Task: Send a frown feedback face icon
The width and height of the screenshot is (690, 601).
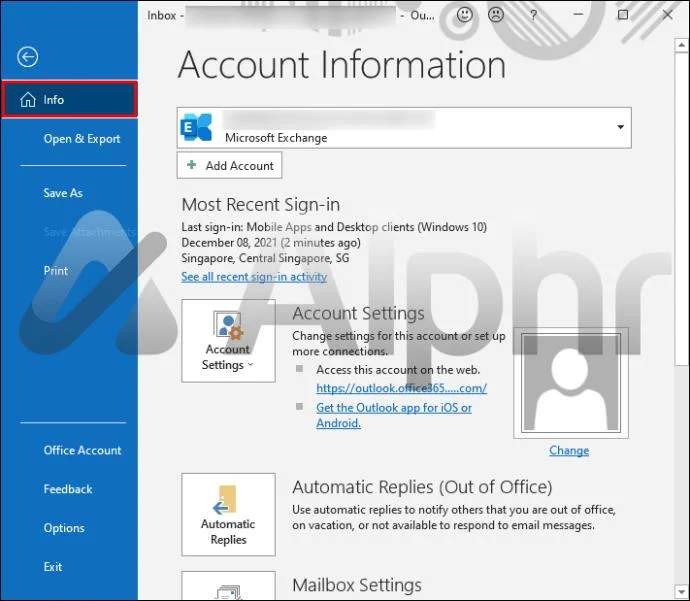Action: click(496, 15)
